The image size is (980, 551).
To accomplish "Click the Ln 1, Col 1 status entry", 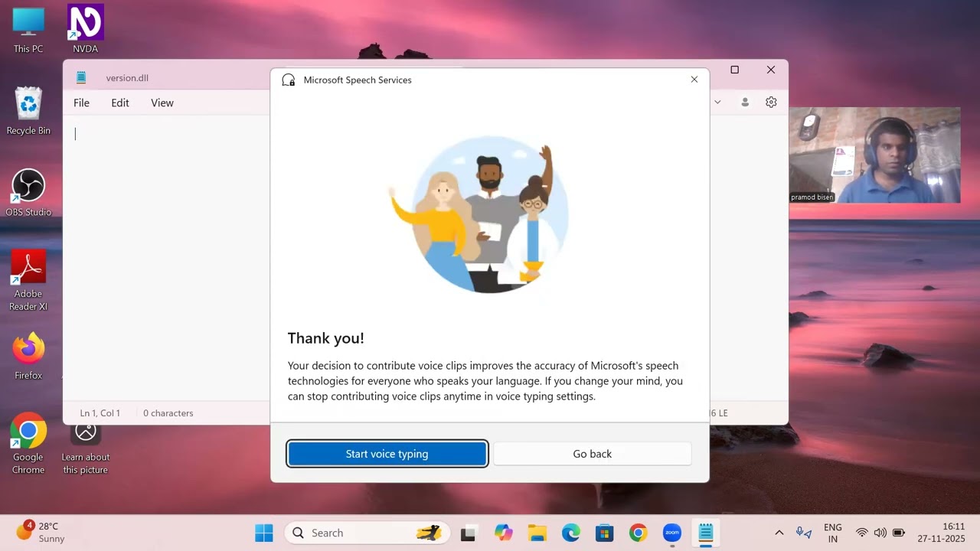I will pyautogui.click(x=100, y=413).
